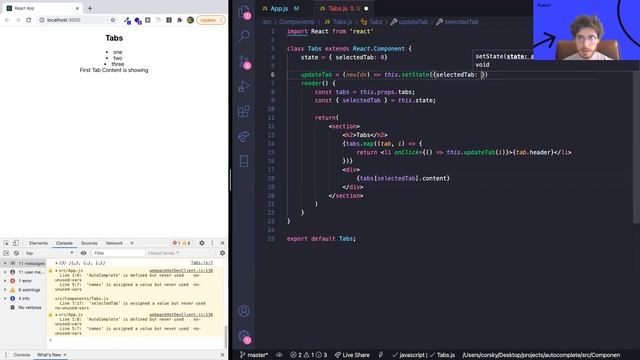Click the Chrome profile avatar
Screen dimensions: 640x360
coord(190,20)
